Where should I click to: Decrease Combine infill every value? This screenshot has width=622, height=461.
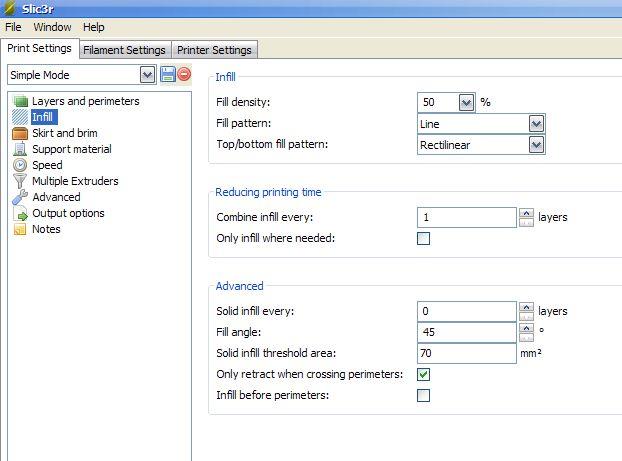point(526,223)
